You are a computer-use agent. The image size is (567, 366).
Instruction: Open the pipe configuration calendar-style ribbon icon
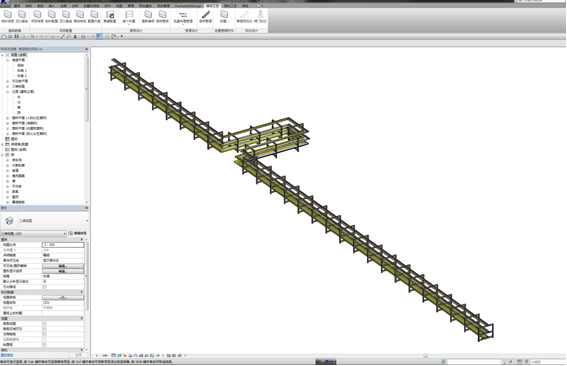(110, 14)
